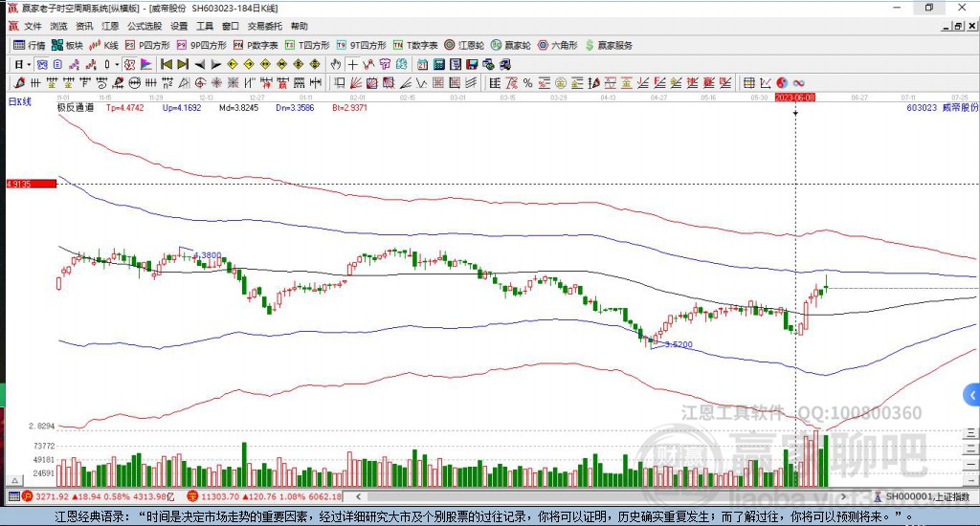Click the circled cross target icon
The height and width of the screenshot is (526, 980).
click(x=201, y=82)
